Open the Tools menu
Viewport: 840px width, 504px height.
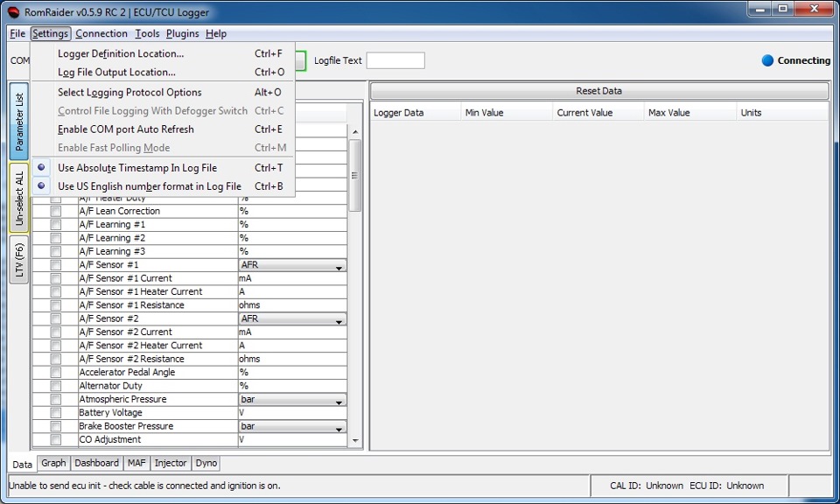coord(147,33)
